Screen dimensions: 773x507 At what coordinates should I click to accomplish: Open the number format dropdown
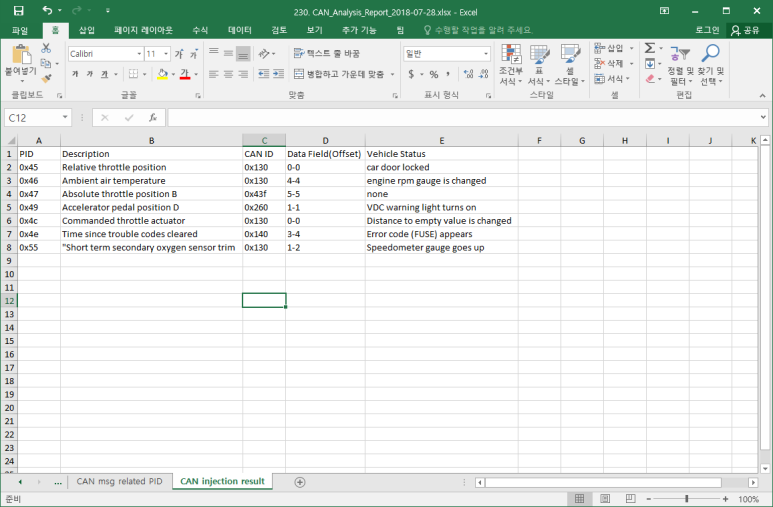[x=486, y=54]
